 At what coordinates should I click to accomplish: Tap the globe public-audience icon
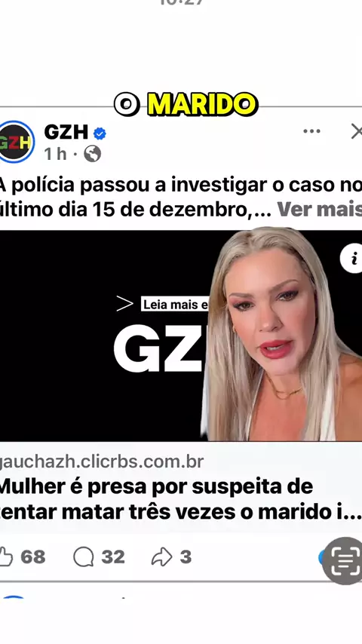[x=93, y=154]
